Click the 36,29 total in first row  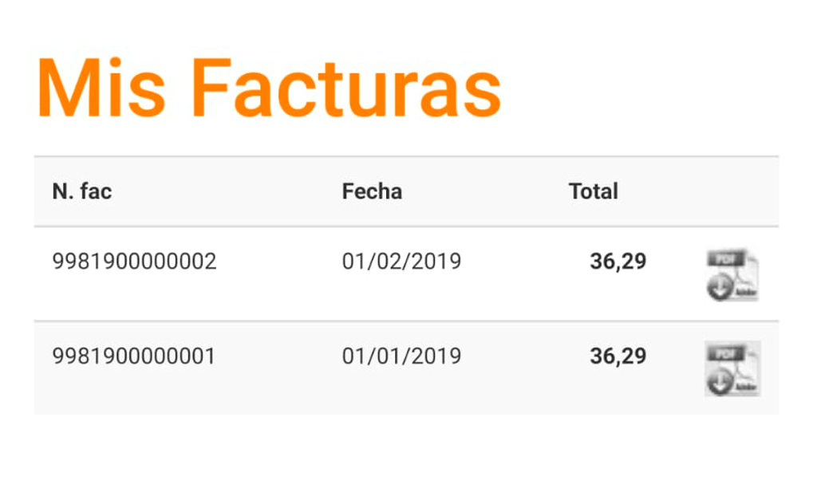pyautogui.click(x=618, y=262)
